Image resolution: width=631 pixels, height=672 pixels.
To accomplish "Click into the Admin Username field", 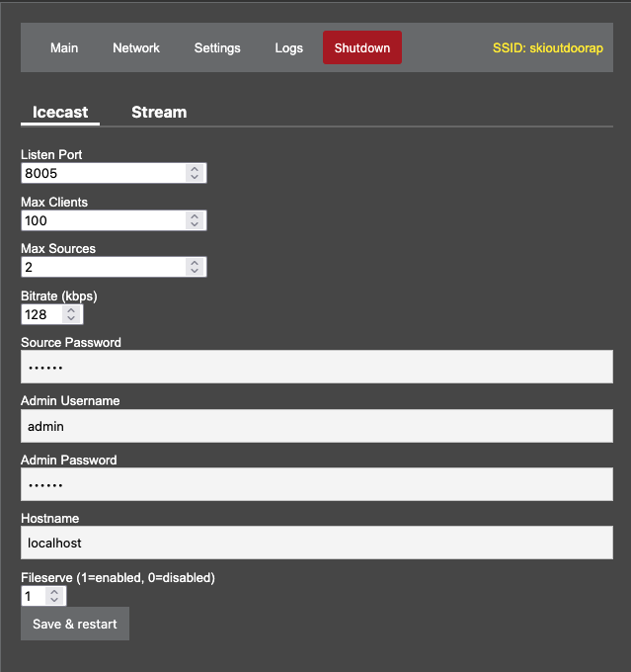I will click(x=316, y=426).
